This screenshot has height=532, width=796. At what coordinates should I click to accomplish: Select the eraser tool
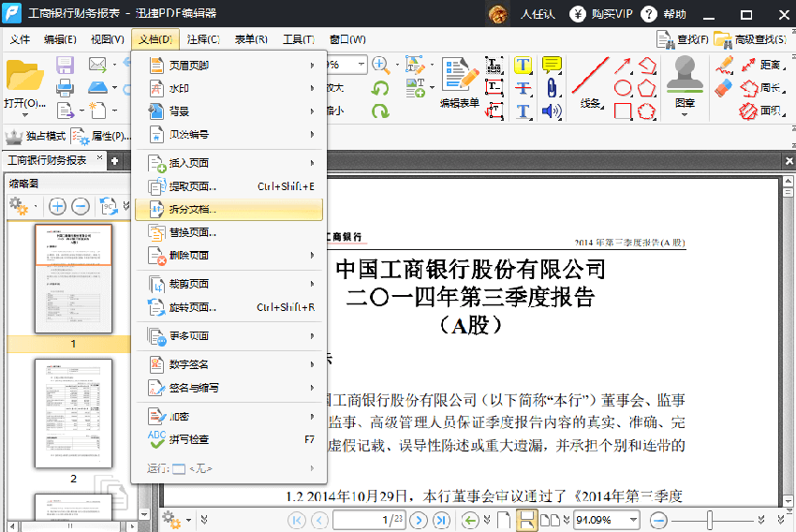(724, 88)
